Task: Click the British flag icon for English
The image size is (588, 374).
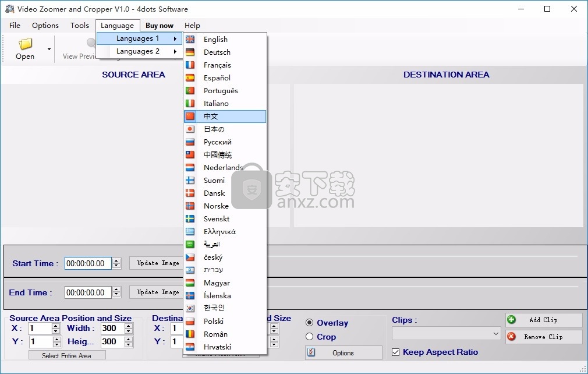Action: [190, 39]
